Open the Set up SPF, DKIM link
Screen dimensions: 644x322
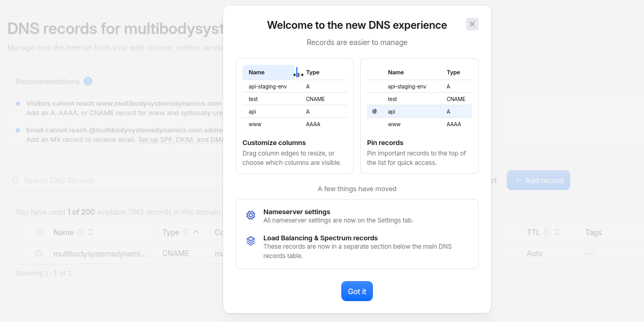pos(181,140)
